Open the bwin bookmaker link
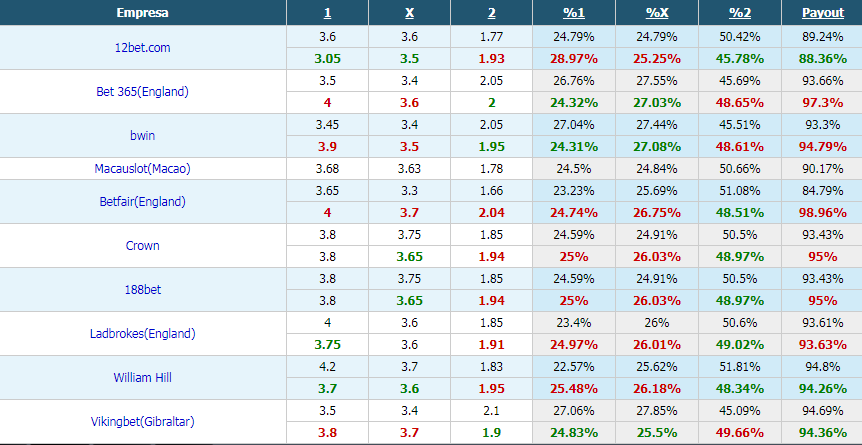This screenshot has height=445, width=862. 142,135
